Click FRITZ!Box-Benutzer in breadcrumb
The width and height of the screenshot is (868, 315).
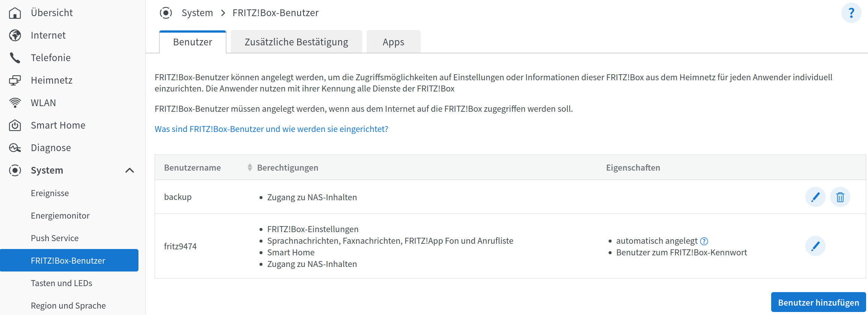[x=275, y=13]
